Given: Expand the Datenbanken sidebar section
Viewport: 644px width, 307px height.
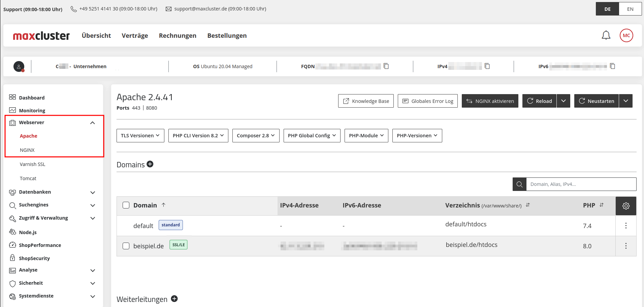Looking at the screenshot, I should click(93, 192).
